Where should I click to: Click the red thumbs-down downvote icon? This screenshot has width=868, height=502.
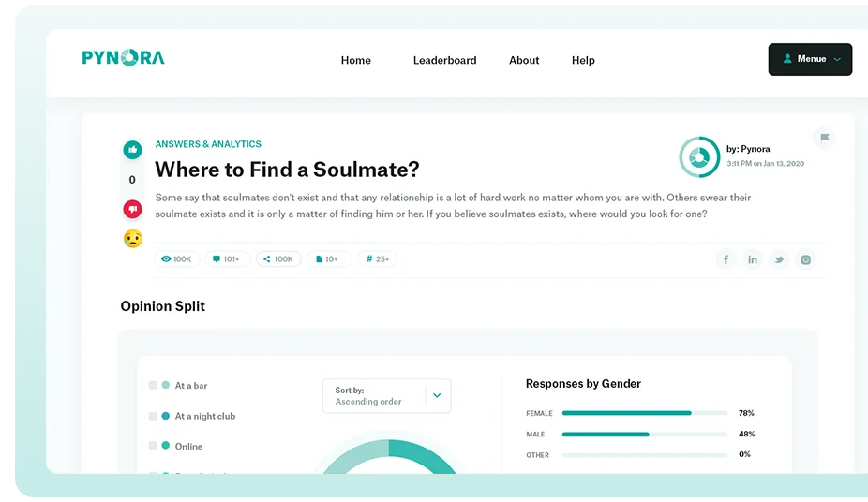tap(132, 209)
